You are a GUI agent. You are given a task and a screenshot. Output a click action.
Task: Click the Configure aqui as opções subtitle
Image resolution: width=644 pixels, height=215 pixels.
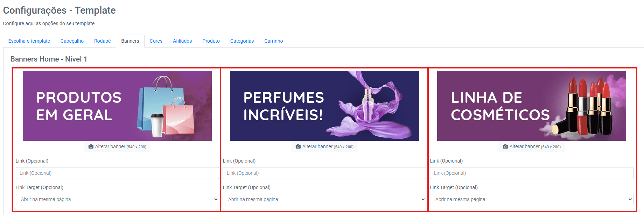tap(49, 23)
